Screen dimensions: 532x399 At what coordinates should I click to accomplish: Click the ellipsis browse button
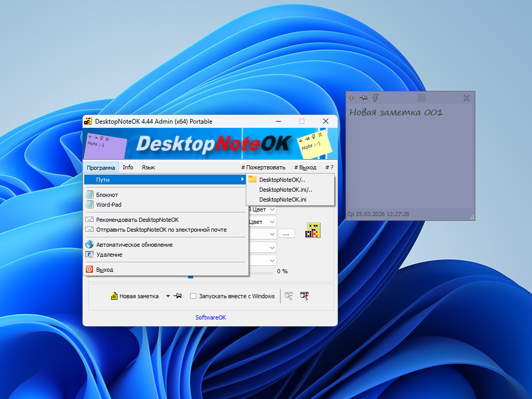tap(286, 234)
